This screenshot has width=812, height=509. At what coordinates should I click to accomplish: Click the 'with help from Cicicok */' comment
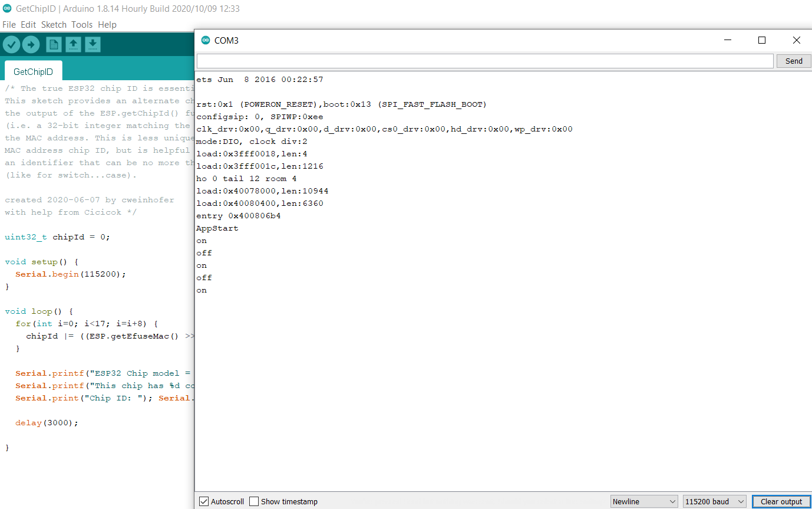71,212
